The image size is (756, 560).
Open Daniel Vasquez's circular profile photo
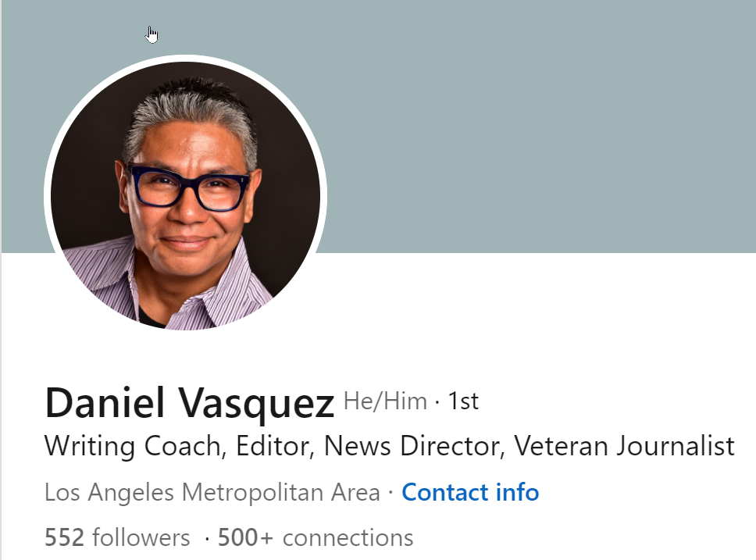[186, 195]
